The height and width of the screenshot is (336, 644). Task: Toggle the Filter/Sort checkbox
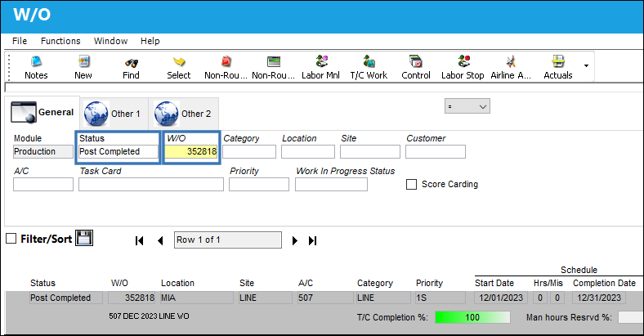click(11, 238)
